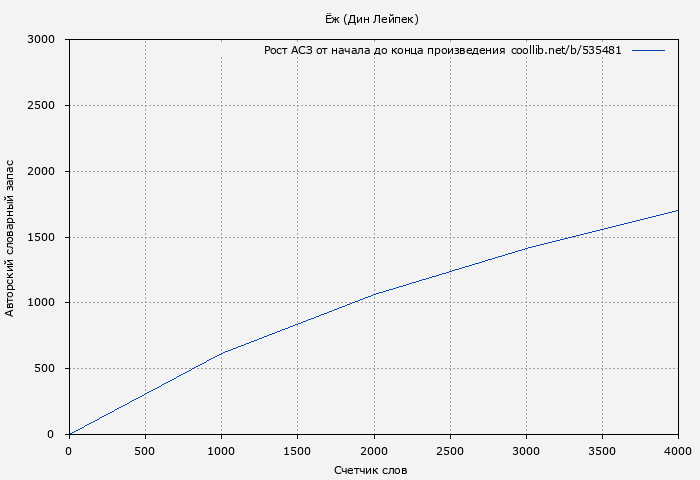
Task: Click the curve's origin at zero words
Action: tap(69, 434)
